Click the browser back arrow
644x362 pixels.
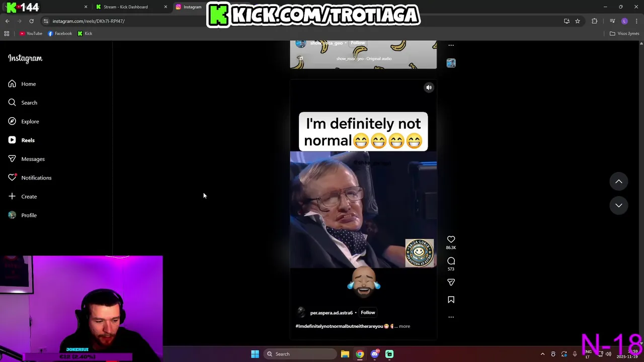(7, 21)
